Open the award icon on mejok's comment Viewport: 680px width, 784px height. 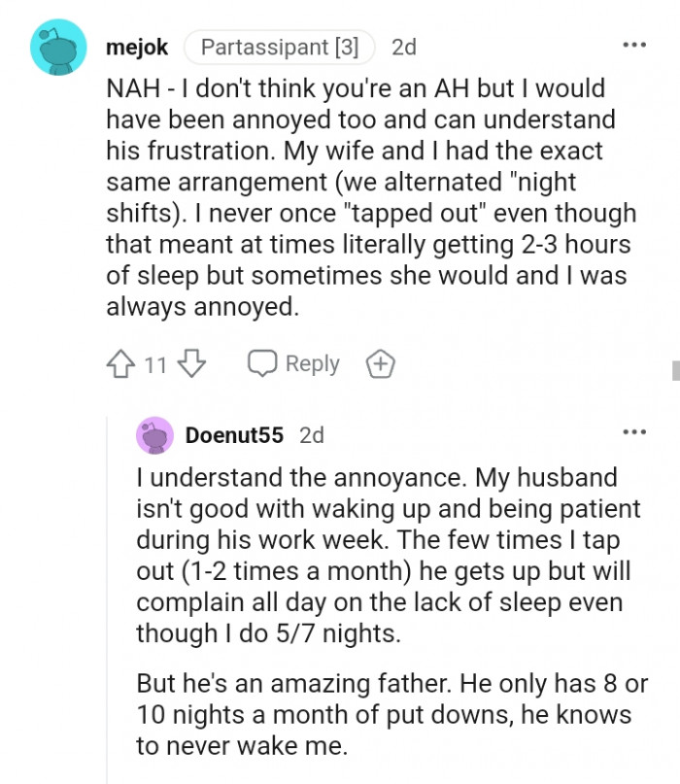point(380,362)
